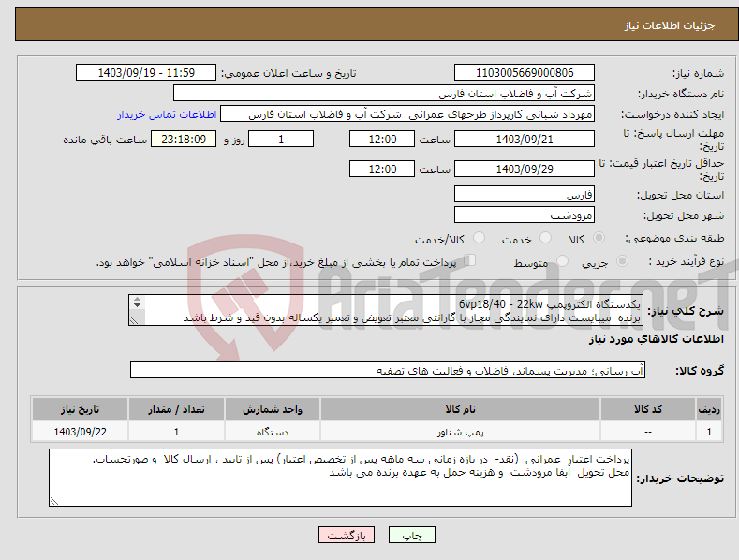Click the اطلاعات کالاهای مورد نیاز heading

pyautogui.click(x=656, y=339)
